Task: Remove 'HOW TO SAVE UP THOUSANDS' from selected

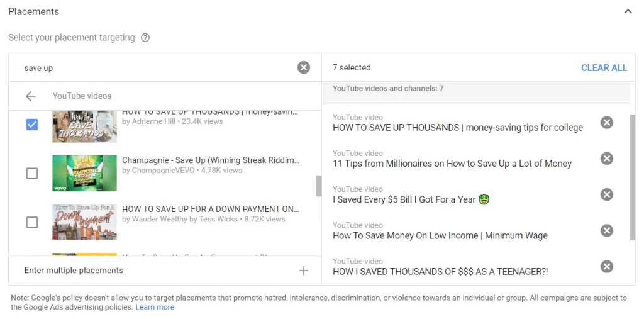Action: 607,123
